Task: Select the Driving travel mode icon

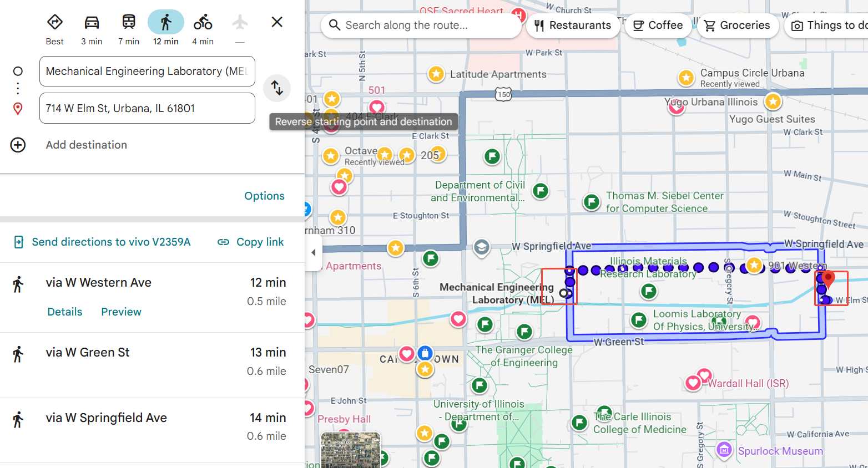Action: (x=92, y=23)
